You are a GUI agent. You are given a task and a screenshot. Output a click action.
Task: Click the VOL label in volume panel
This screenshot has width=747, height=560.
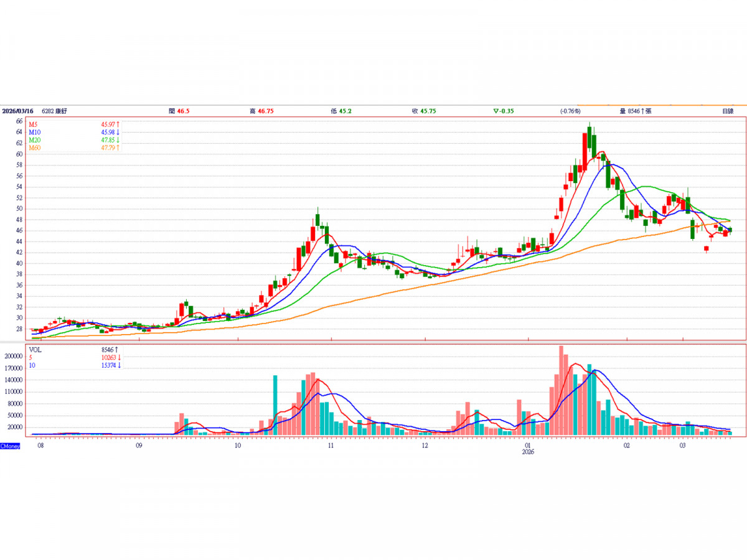[35, 350]
